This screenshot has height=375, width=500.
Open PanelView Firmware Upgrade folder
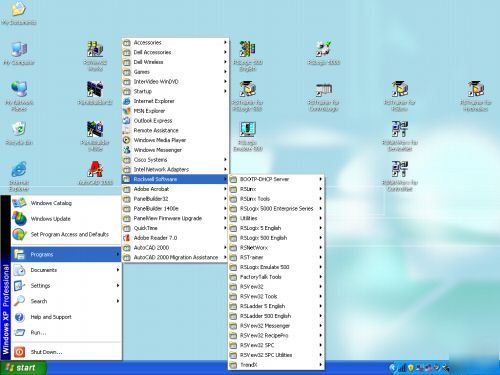point(175,218)
